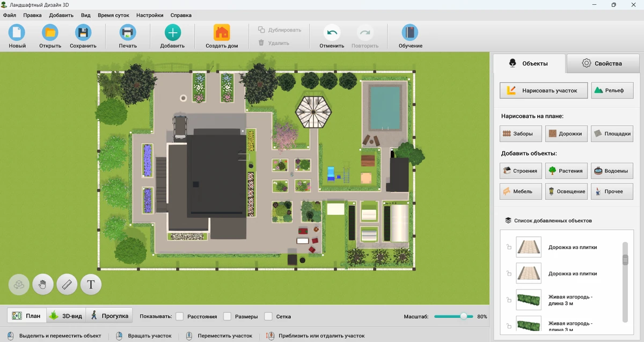Screen dimensions: 644x342
Task: Click the New project icon
Action: [17, 33]
